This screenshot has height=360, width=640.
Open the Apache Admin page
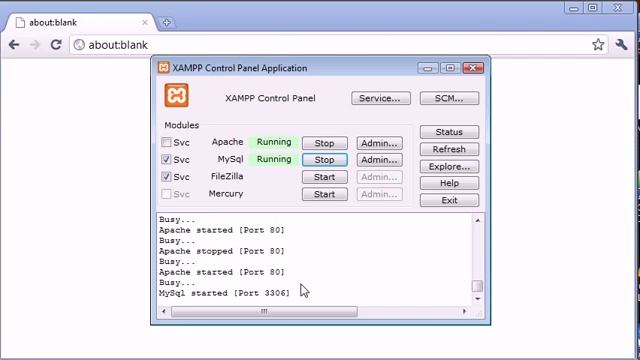coord(379,143)
